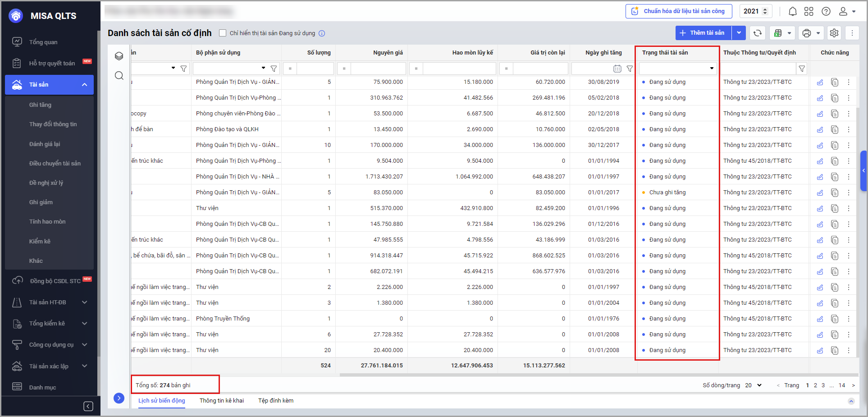Open the apps grid icon
The width and height of the screenshot is (868, 417).
click(x=809, y=11)
